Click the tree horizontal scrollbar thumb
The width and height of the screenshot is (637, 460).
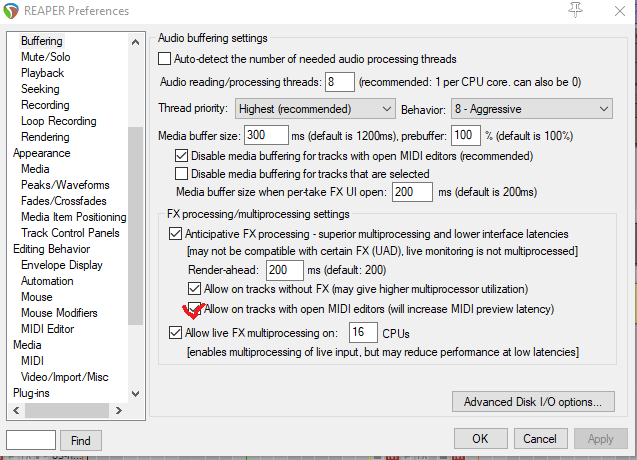click(x=67, y=410)
